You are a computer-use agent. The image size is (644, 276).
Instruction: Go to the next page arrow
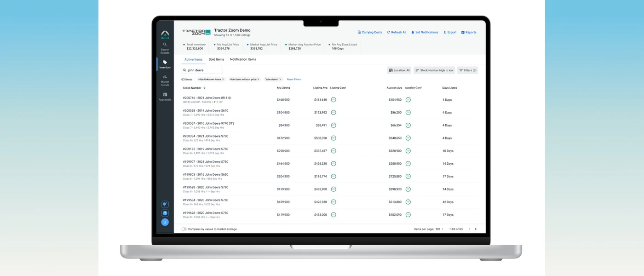point(476,229)
